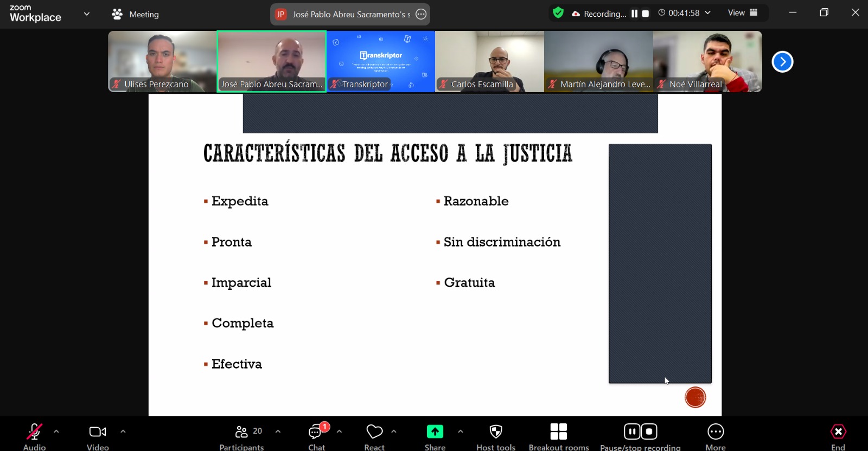Click the green encryption shield icon
The width and height of the screenshot is (868, 451).
click(558, 13)
